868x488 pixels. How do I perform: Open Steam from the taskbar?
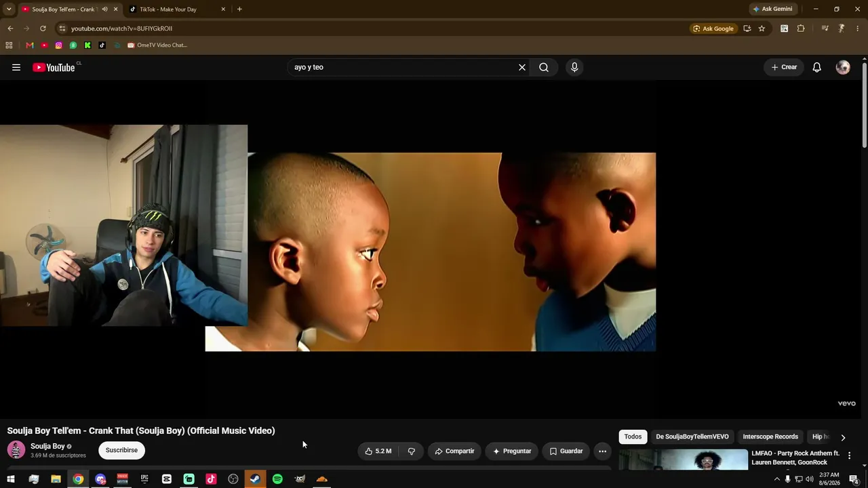(255, 479)
